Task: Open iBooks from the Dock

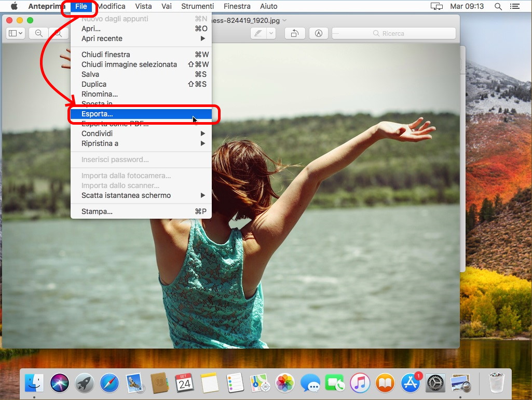Action: (x=385, y=383)
